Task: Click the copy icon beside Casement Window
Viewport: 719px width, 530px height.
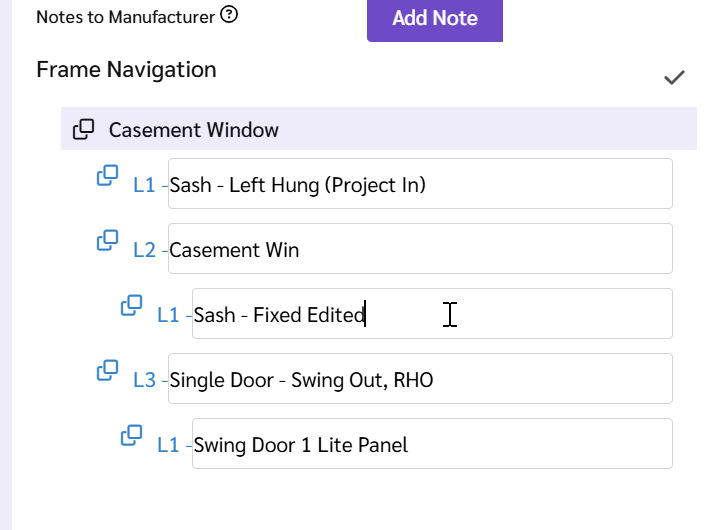Action: click(83, 129)
